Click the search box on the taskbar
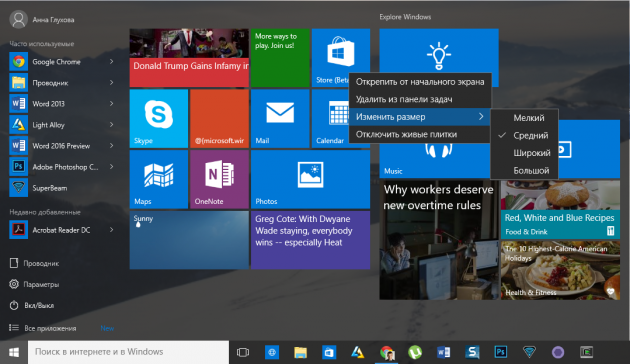Image resolution: width=630 pixels, height=364 pixels. 129,352
